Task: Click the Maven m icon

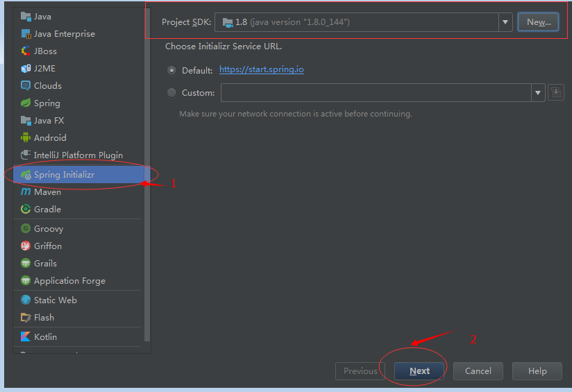Action: point(26,191)
